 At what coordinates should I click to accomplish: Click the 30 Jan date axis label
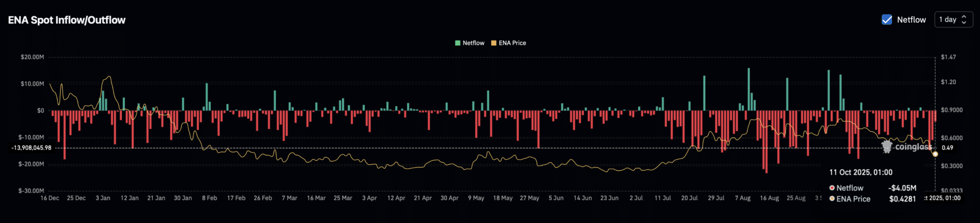183,198
